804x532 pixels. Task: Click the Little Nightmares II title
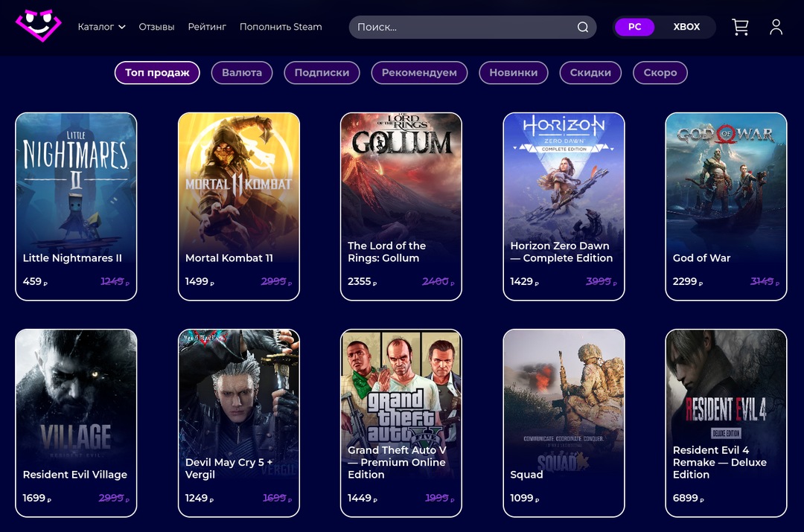coord(72,257)
